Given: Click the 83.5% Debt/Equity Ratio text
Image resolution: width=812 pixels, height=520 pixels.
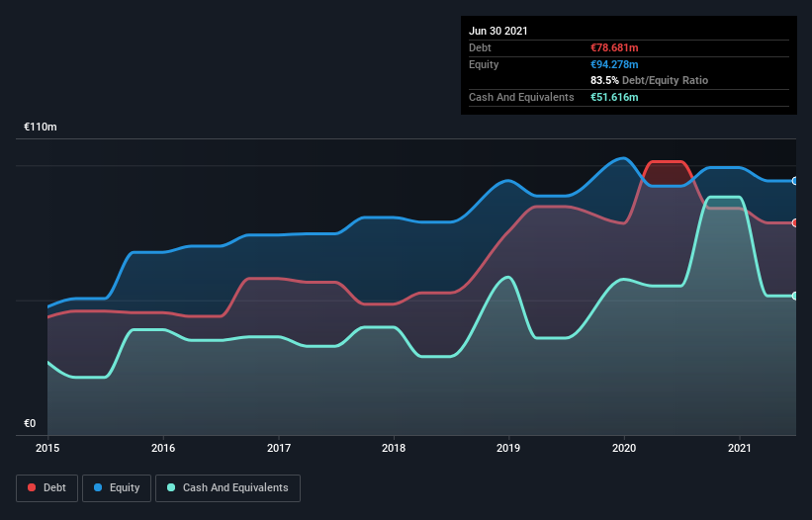Looking at the screenshot, I should (650, 80).
